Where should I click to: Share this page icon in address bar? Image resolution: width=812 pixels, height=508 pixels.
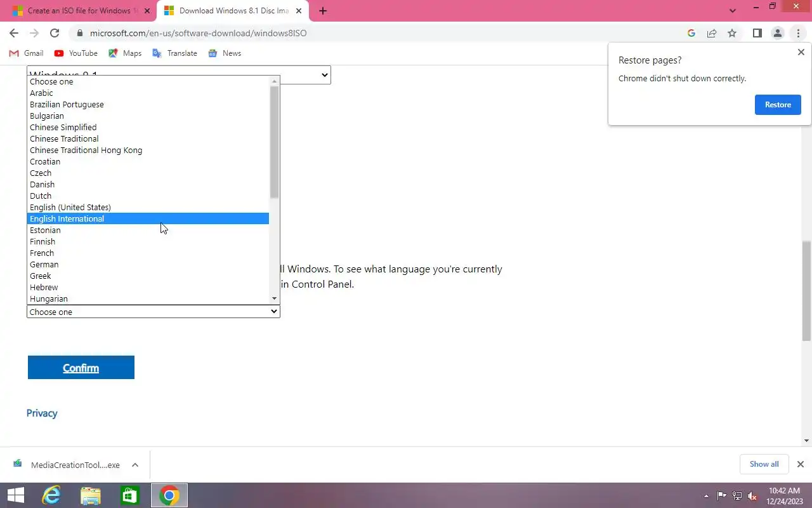(x=712, y=33)
